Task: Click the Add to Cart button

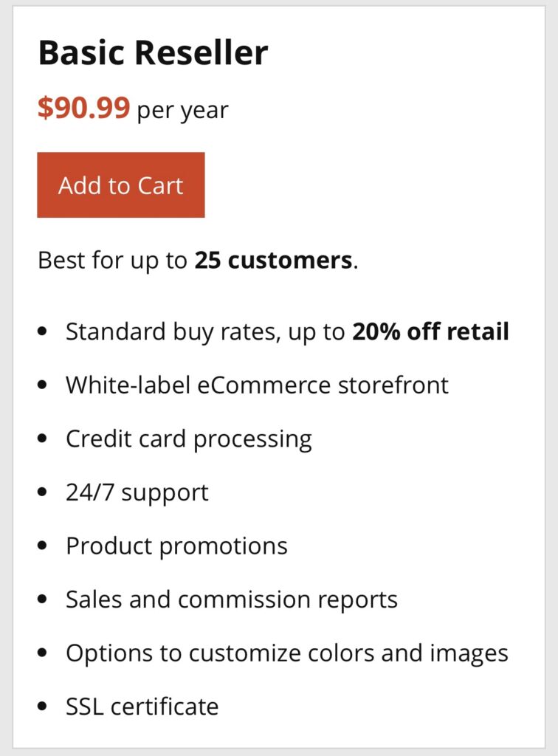Action: 121,185
